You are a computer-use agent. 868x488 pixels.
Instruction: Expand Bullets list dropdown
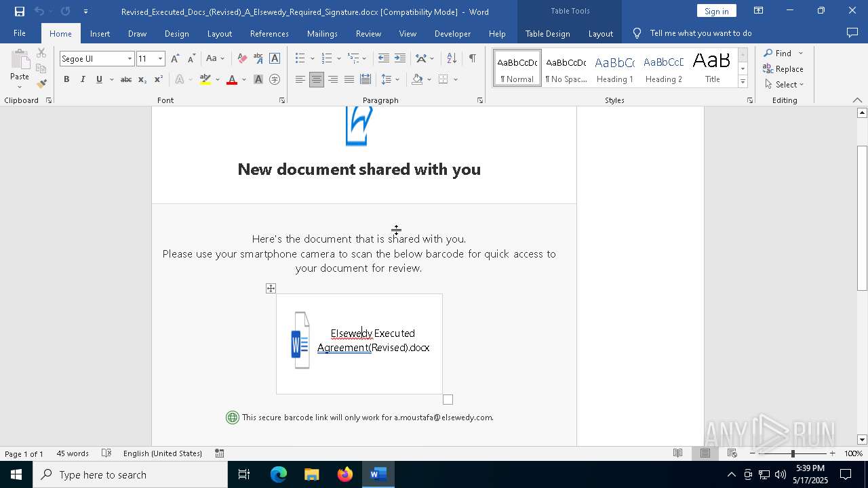tap(312, 58)
